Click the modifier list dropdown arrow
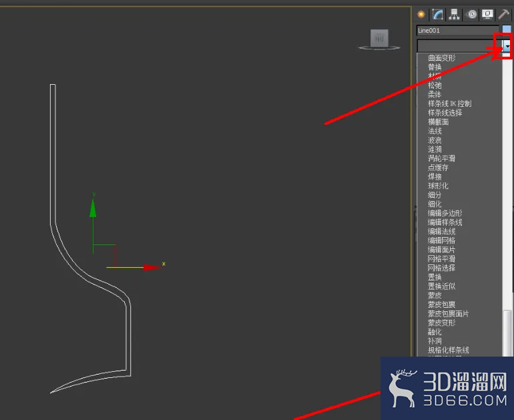The height and width of the screenshot is (420, 514). 507,46
